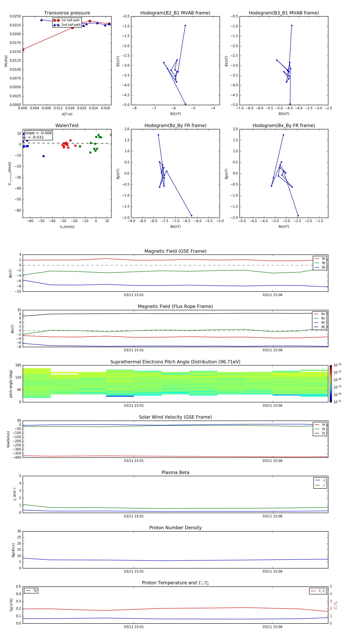Click the beta legend box in Plasma Beta panel
This screenshot has height=644, width=351.
click(x=320, y=483)
